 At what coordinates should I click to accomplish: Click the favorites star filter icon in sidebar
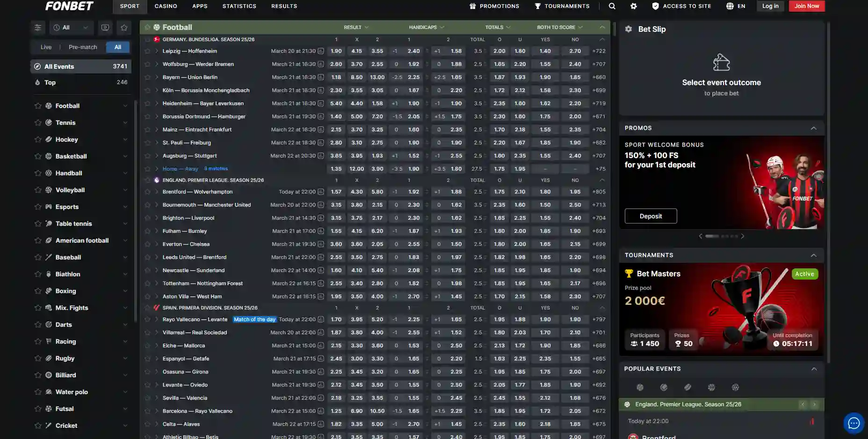(x=124, y=28)
